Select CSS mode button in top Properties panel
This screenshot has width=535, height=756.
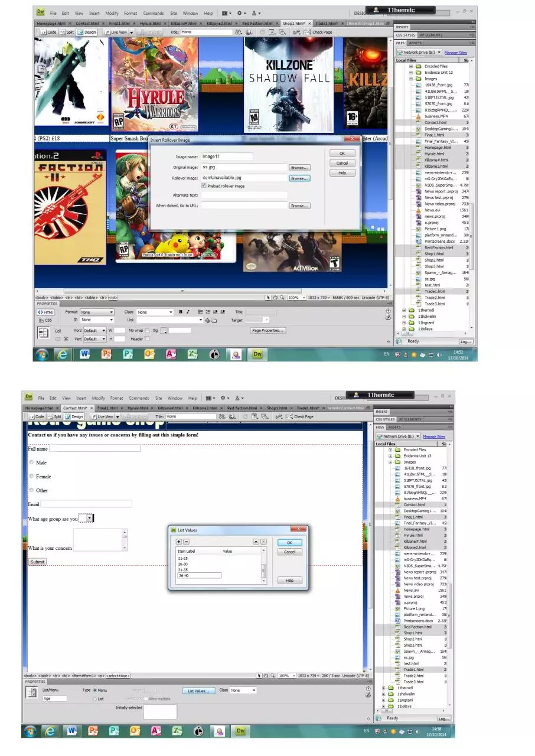point(45,320)
